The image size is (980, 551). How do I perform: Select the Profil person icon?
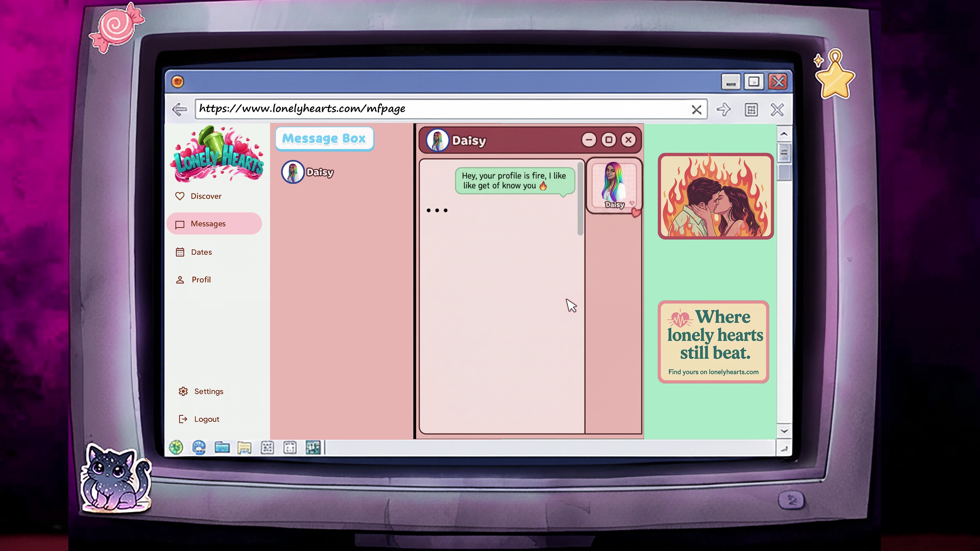click(x=180, y=280)
